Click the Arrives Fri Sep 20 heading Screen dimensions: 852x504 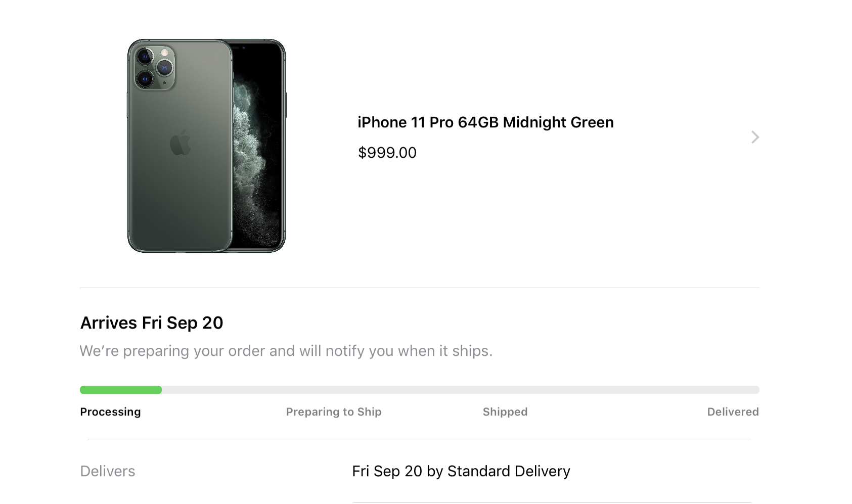point(152,323)
